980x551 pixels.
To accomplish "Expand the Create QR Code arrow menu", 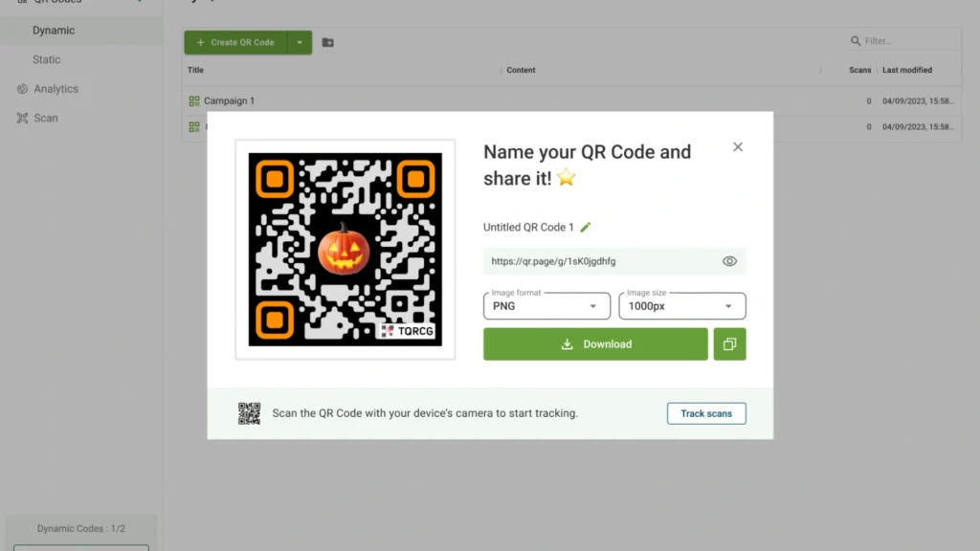I will [x=300, y=43].
